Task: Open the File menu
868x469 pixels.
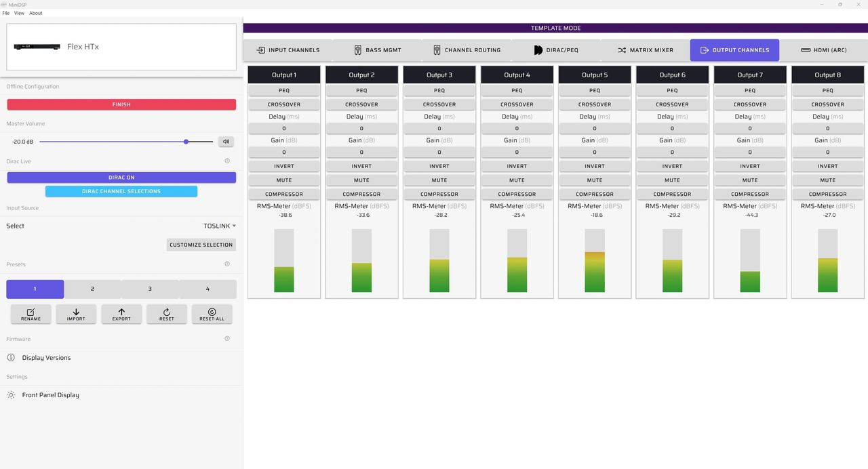Action: (6, 13)
